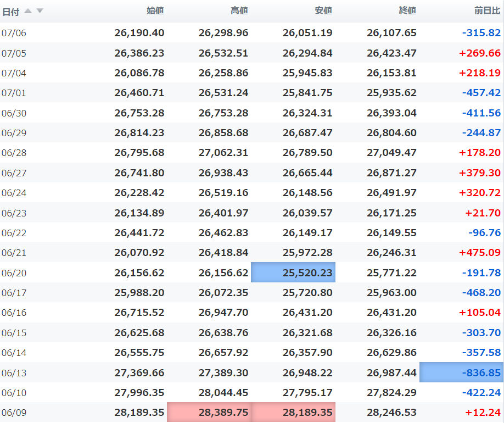Select the change value +21.70
Viewport: 504px width, 423px height.
click(483, 213)
